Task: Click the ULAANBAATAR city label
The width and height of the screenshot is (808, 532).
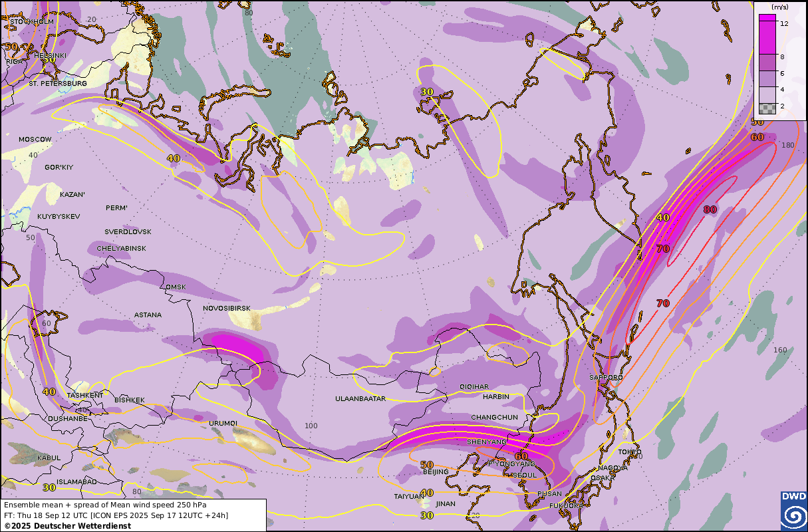Action: click(x=360, y=399)
